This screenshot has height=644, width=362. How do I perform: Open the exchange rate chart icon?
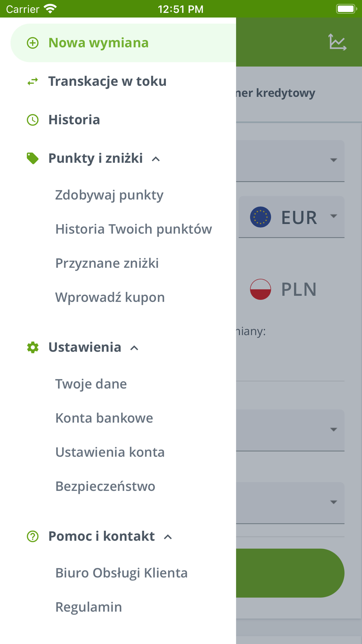[x=337, y=42]
